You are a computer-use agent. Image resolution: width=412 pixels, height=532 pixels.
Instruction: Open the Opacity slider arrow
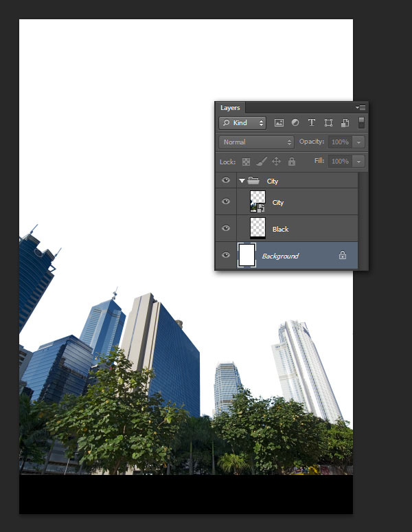coord(358,142)
